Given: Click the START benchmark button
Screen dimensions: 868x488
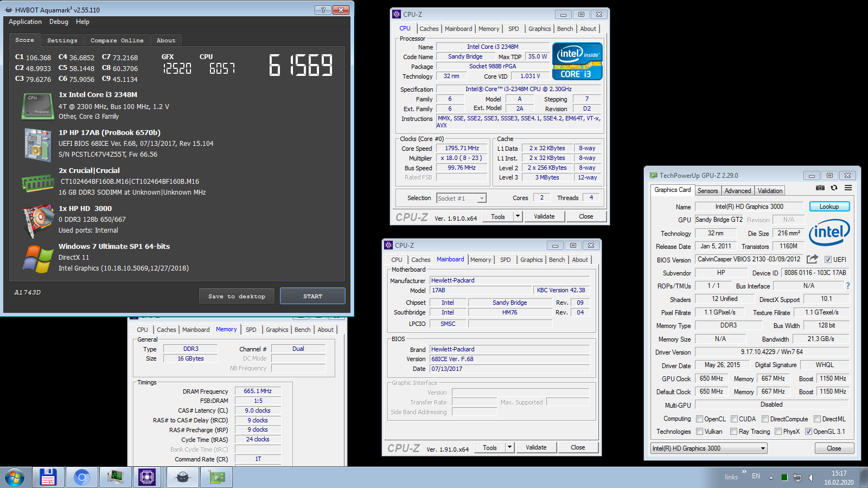Looking at the screenshot, I should click(312, 296).
